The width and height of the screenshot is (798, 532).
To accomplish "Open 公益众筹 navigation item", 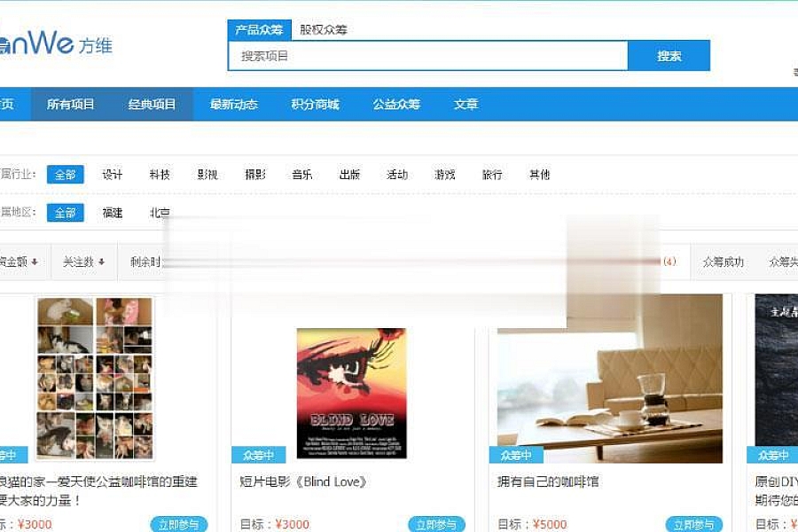I will (x=396, y=105).
